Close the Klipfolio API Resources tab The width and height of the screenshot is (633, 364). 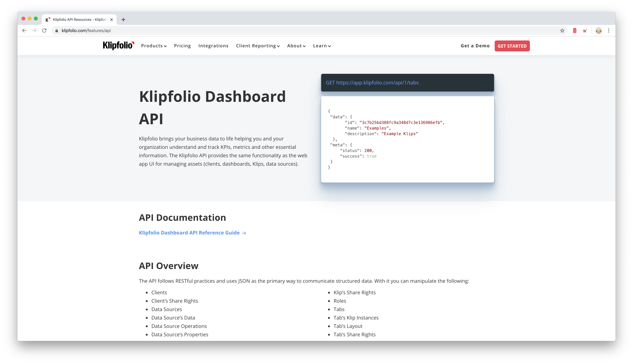click(x=112, y=19)
